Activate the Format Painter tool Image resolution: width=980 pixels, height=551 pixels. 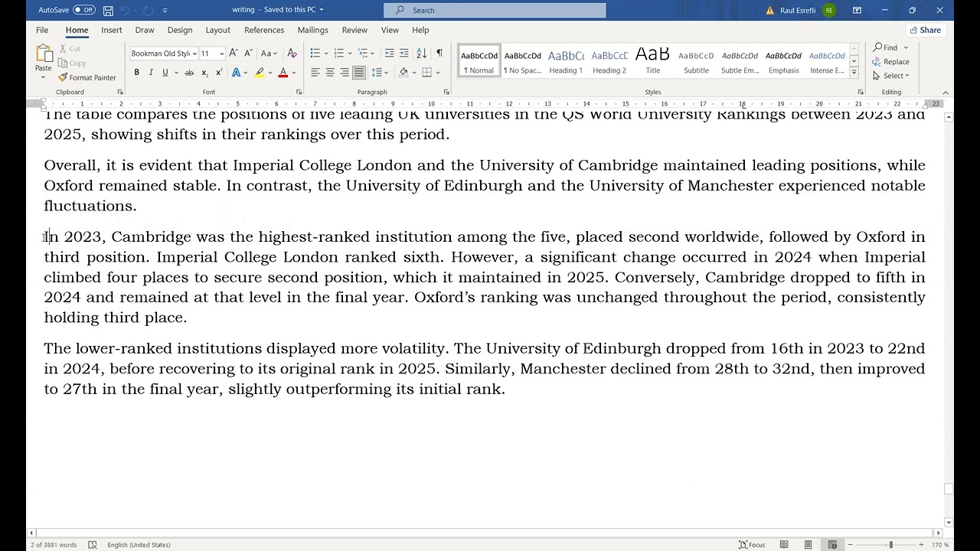tap(87, 77)
